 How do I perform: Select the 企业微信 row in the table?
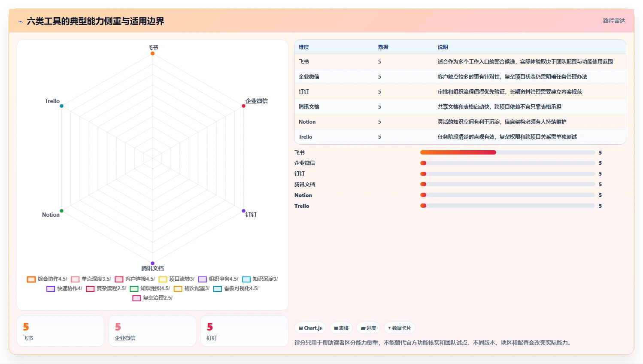point(460,77)
